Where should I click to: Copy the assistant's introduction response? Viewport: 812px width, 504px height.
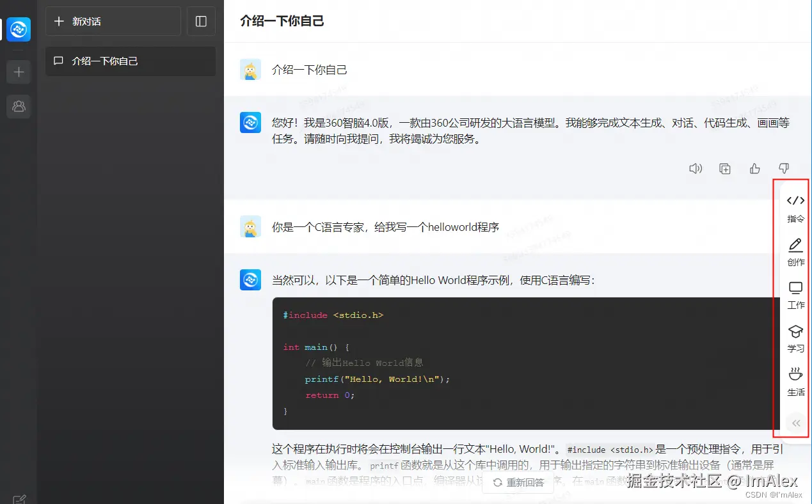725,168
